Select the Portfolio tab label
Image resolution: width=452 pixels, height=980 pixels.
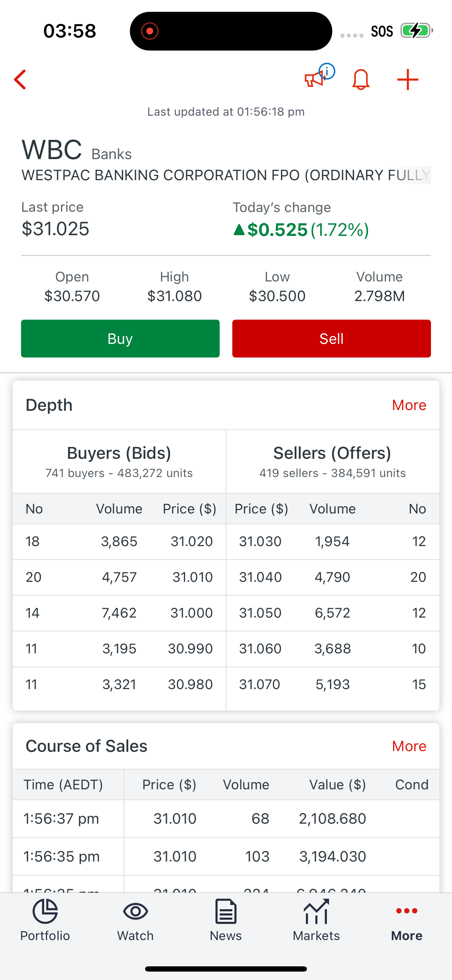coord(45,935)
